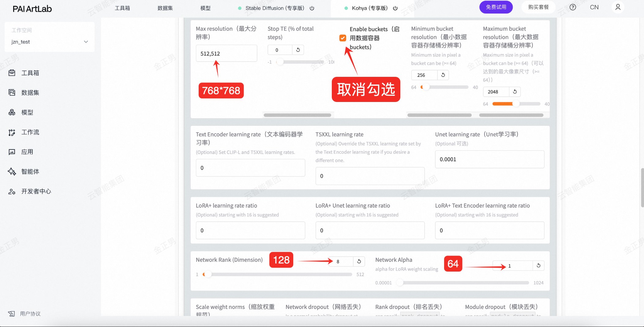Click the Stop TE number field
The height and width of the screenshot is (327, 644).
(x=280, y=50)
